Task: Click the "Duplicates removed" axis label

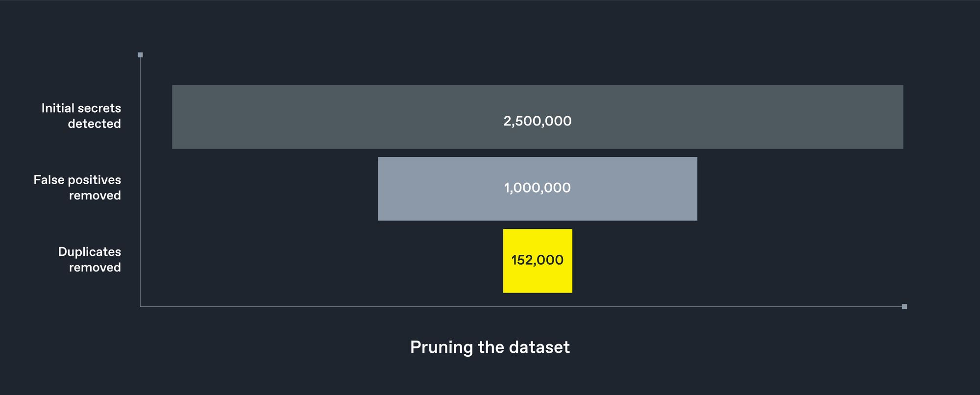Action: tap(90, 259)
